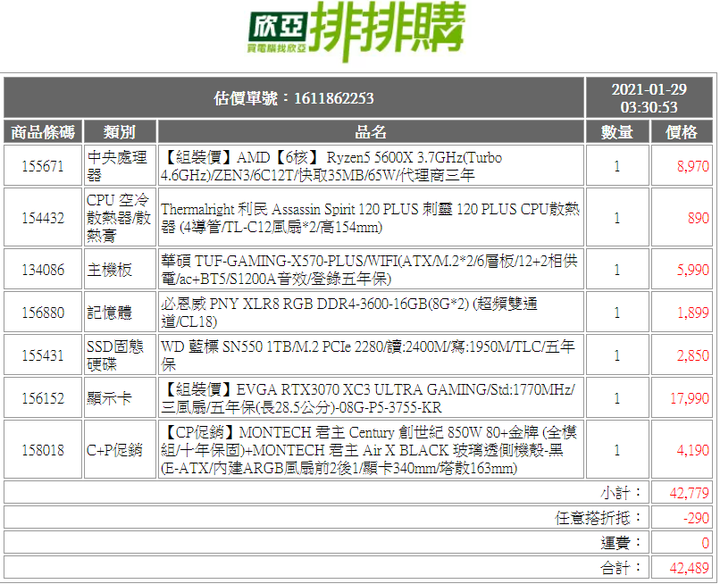Click subtotal value 42,779
The width and height of the screenshot is (720, 584).
click(x=689, y=493)
